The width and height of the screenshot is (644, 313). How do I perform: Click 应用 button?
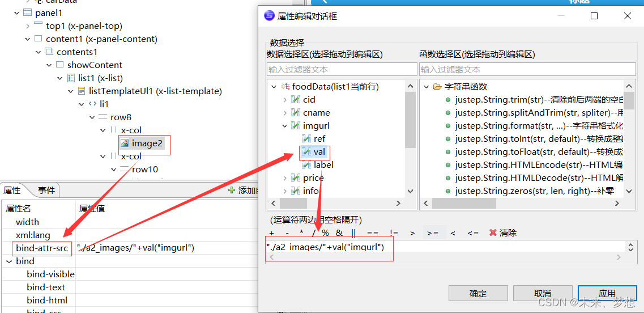[607, 294]
